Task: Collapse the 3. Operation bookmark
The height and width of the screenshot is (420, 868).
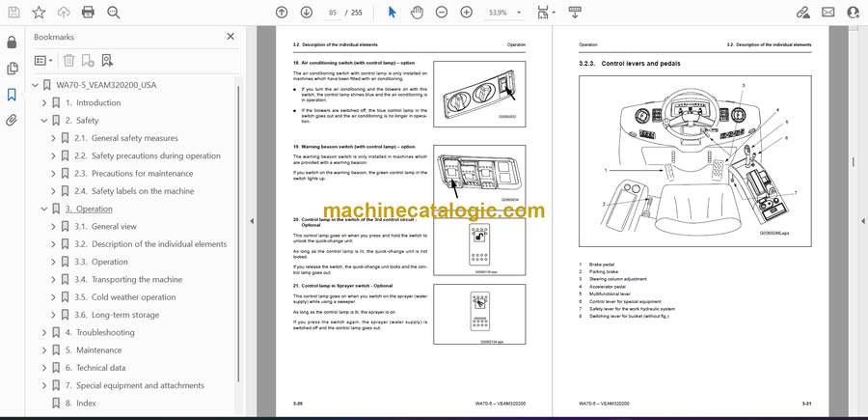Action: pyautogui.click(x=44, y=209)
